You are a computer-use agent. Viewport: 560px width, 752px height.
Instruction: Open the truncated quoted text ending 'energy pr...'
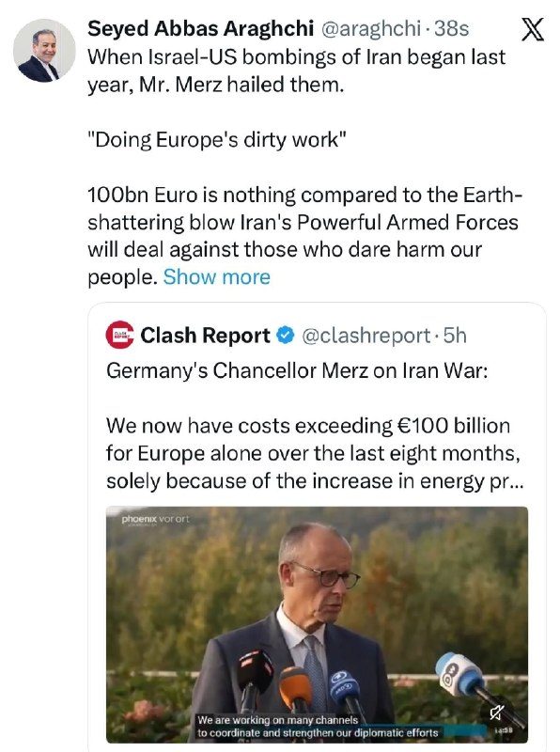[x=315, y=453]
